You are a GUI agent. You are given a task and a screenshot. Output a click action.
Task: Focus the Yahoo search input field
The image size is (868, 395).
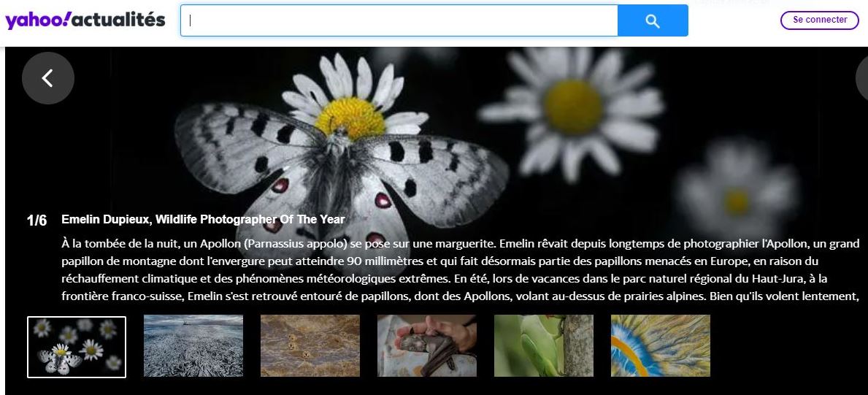tap(399, 21)
